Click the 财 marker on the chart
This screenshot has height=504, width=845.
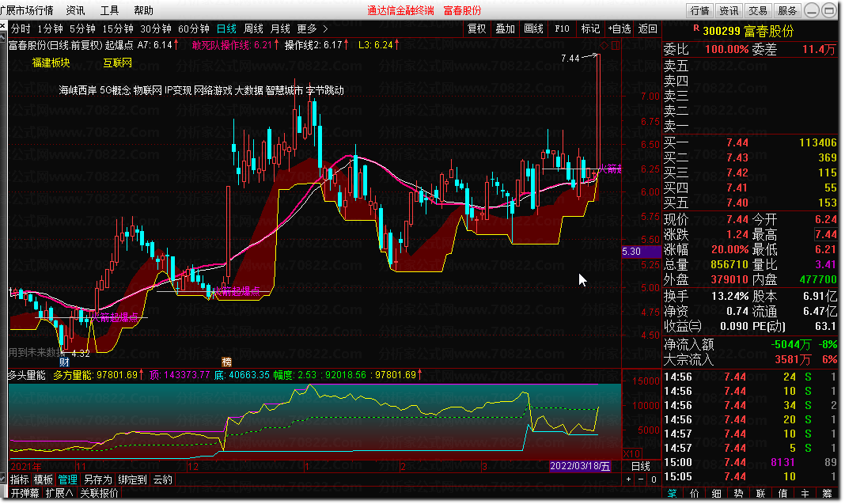[65, 362]
